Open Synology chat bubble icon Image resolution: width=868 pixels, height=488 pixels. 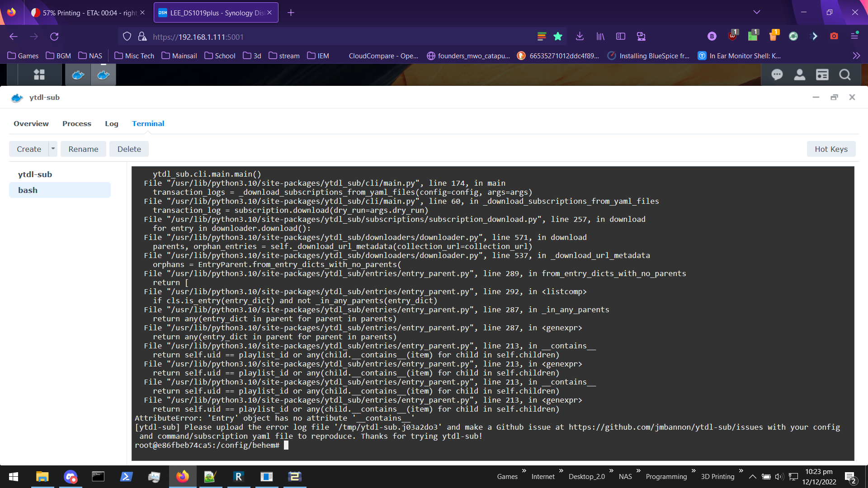pyautogui.click(x=777, y=75)
